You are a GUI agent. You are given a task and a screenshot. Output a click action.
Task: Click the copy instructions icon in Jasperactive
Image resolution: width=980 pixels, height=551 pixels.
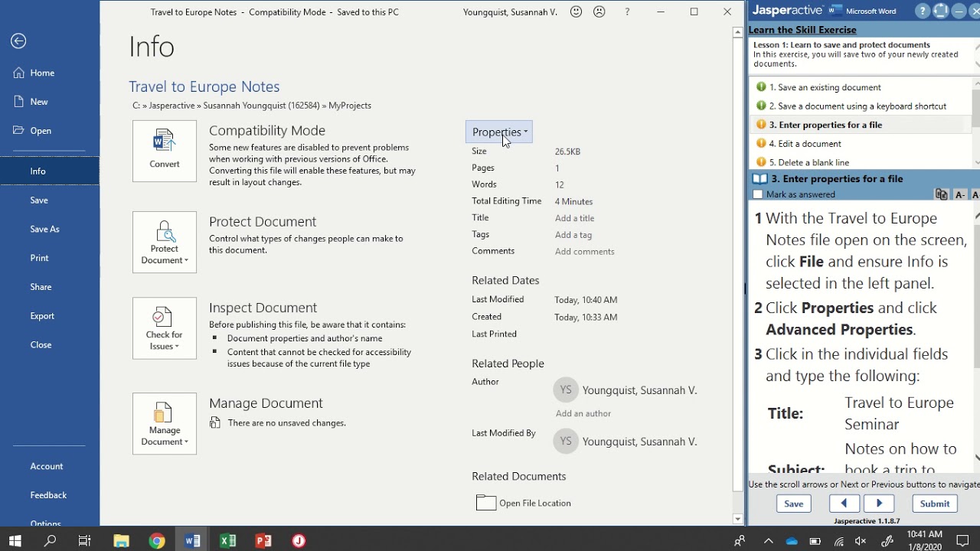tap(942, 195)
